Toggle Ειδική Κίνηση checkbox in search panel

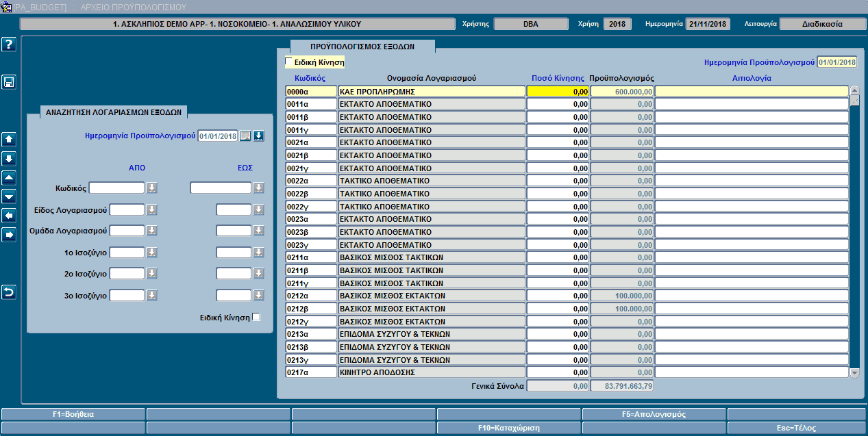pos(256,317)
